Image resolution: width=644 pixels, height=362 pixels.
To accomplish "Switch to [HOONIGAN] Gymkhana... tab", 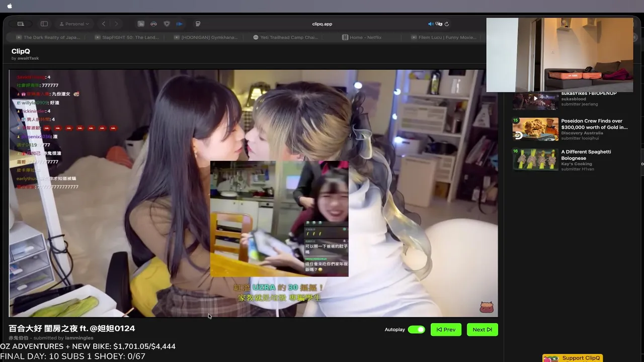I will [x=205, y=37].
